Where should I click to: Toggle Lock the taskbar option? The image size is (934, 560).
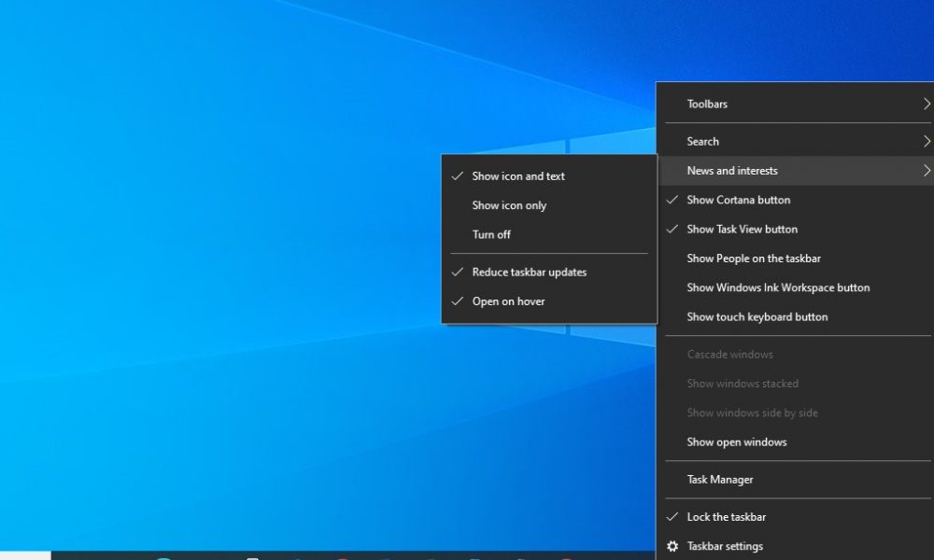tap(726, 517)
